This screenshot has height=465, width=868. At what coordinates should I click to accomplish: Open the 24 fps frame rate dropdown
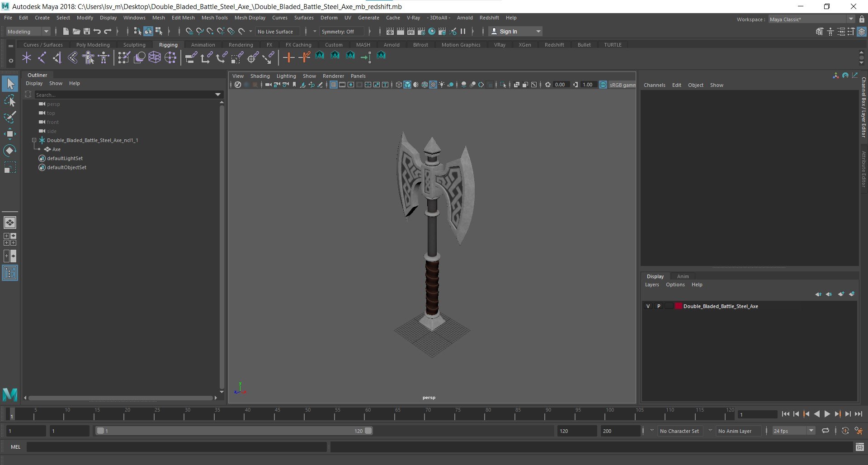click(x=794, y=431)
